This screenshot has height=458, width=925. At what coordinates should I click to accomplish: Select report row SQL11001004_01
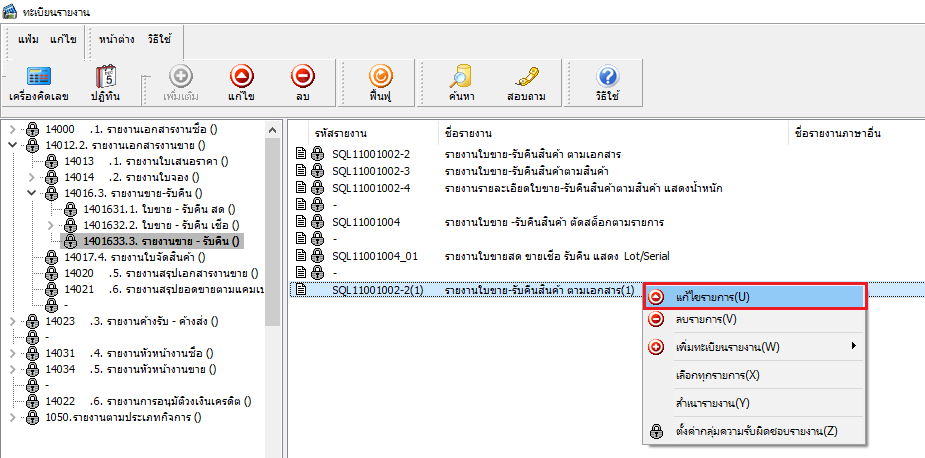[x=374, y=256]
